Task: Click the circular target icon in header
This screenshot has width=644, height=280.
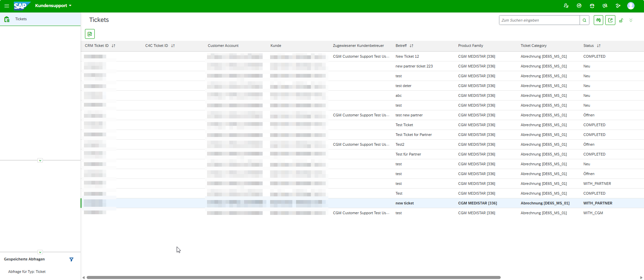Action: [x=579, y=6]
